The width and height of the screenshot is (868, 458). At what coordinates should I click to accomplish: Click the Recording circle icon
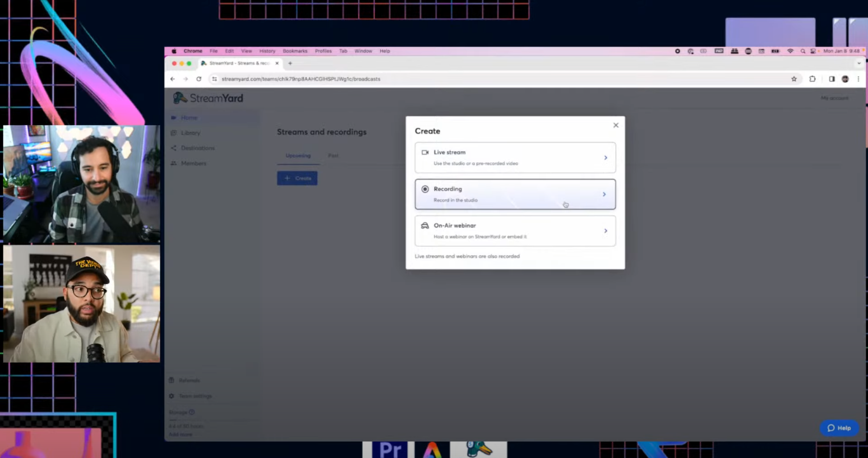click(x=425, y=189)
